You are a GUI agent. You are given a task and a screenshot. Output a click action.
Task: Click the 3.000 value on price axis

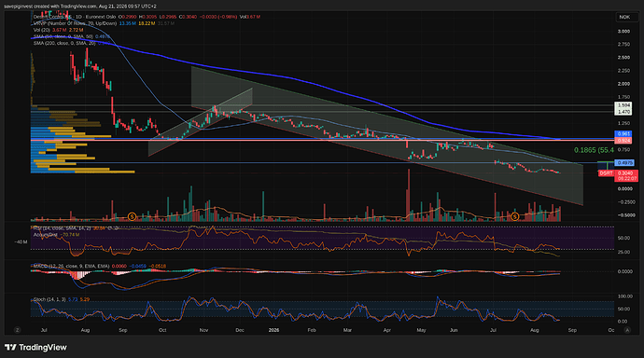pos(623,31)
